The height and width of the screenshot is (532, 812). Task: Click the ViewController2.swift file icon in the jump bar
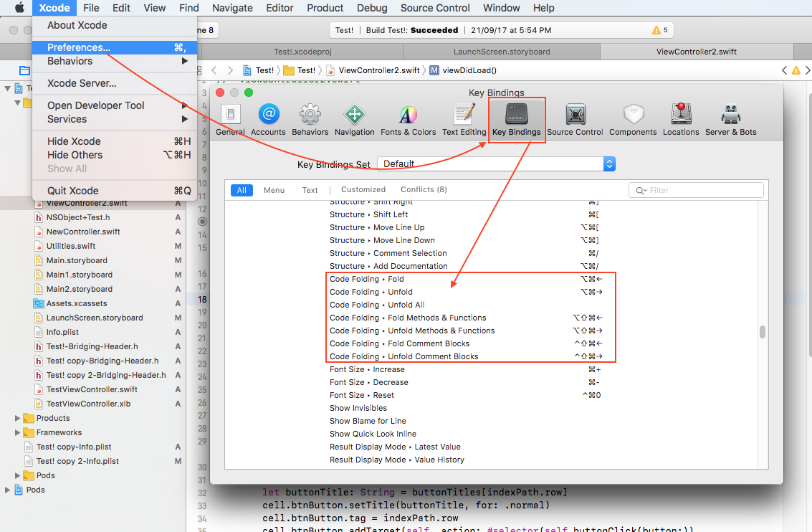click(x=330, y=70)
